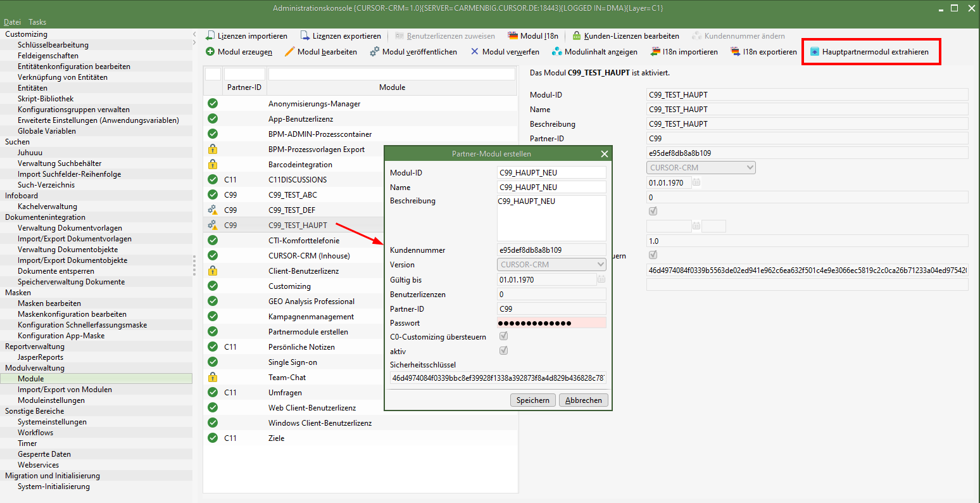The height and width of the screenshot is (503, 980).
Task: Open Modul erzeugen via the plus icon
Action: click(210, 52)
